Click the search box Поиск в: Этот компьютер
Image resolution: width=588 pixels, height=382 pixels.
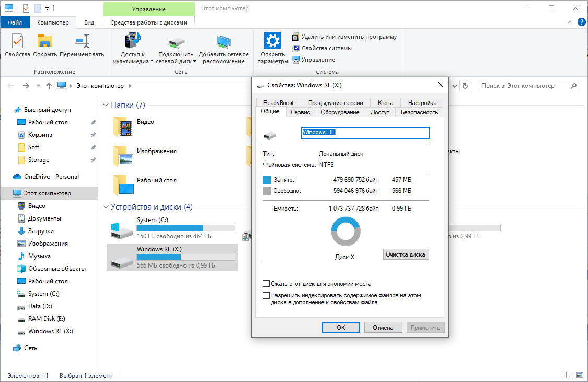[528, 86]
